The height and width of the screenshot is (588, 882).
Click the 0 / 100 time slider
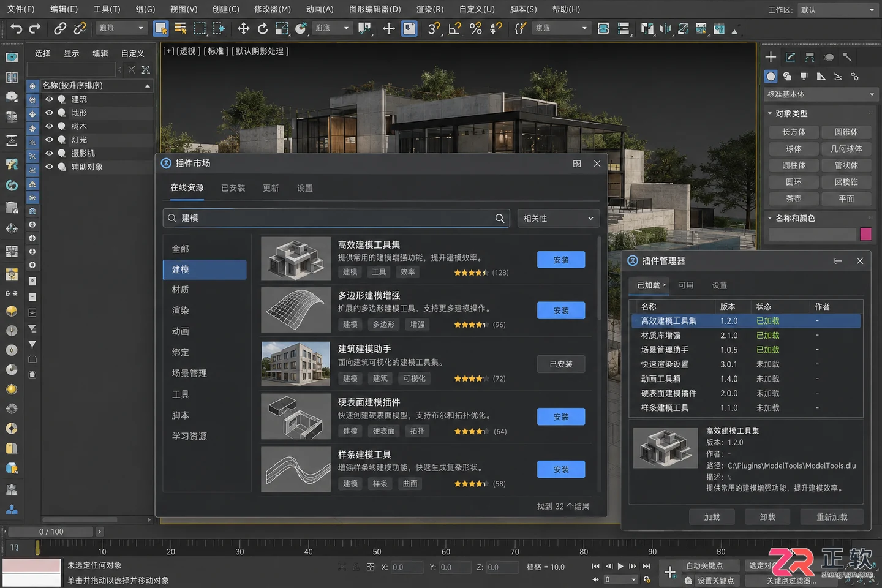tap(51, 532)
